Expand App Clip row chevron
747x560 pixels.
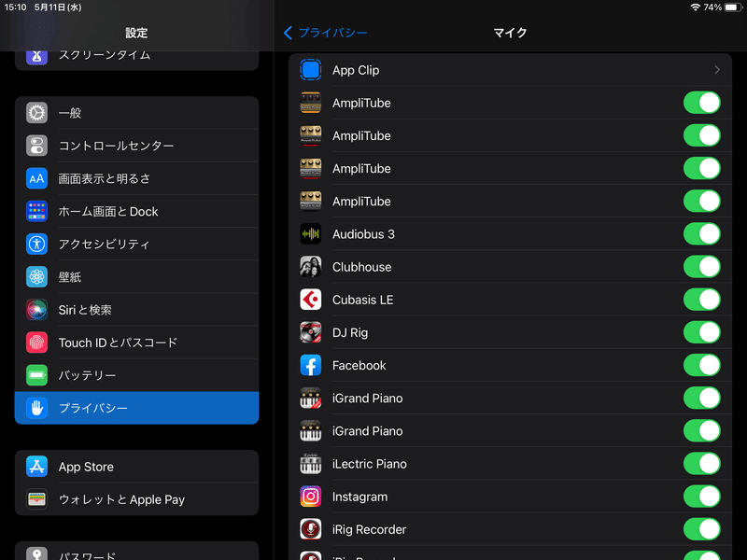point(717,70)
